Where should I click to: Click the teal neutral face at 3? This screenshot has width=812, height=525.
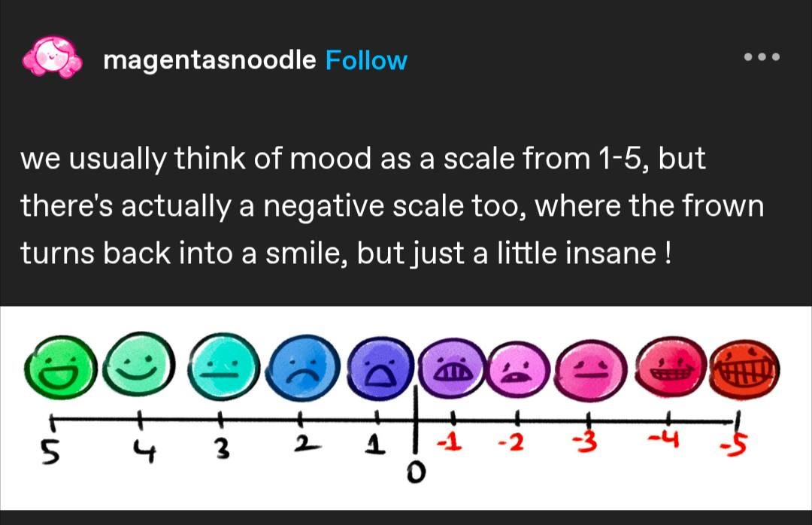pos(223,366)
